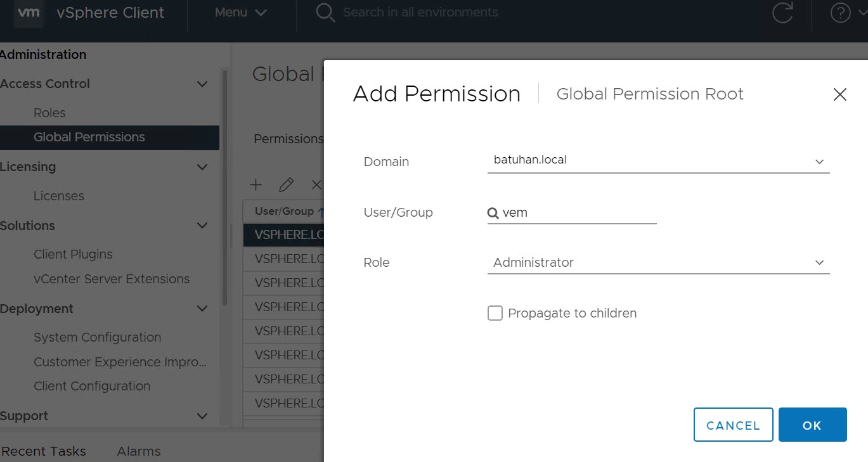Open the Role dropdown showing Administrator
The image size is (868, 462).
coord(657,262)
